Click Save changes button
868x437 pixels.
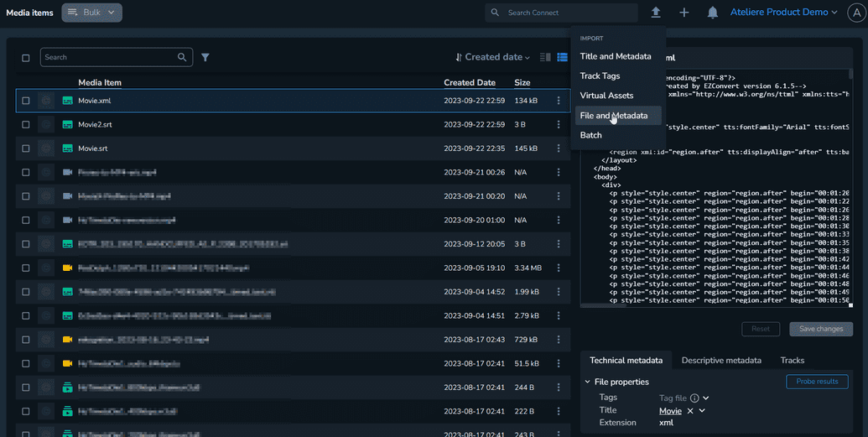coord(821,329)
